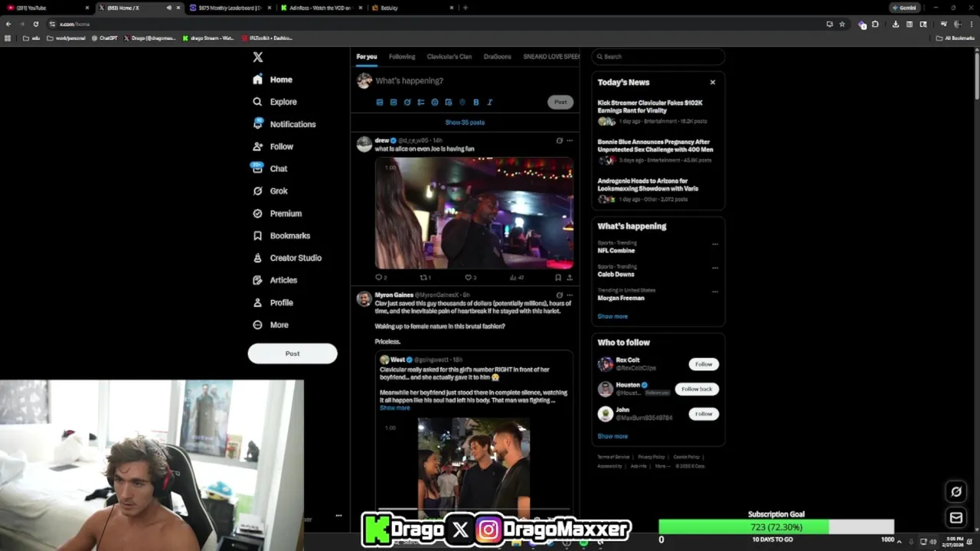The image size is (980, 551).
Task: Reply to drew's post
Action: (x=379, y=278)
